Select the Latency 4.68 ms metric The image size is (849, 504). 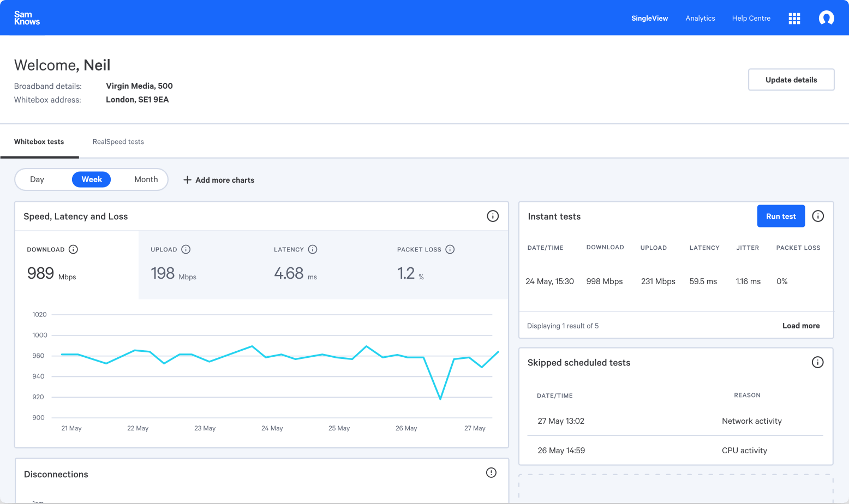pos(324,265)
